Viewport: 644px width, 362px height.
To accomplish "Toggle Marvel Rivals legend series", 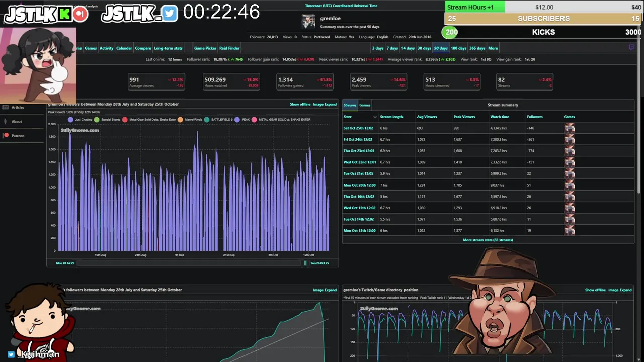I will 190,120.
